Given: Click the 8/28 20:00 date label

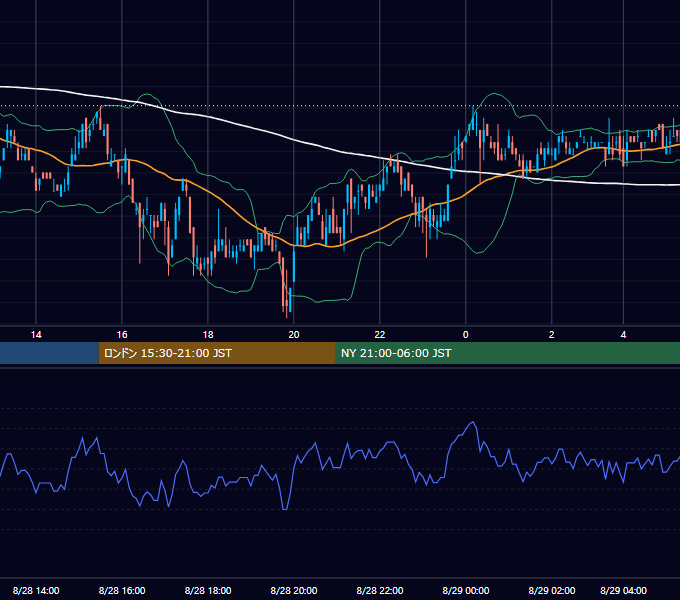Looking at the screenshot, I should 294,590.
